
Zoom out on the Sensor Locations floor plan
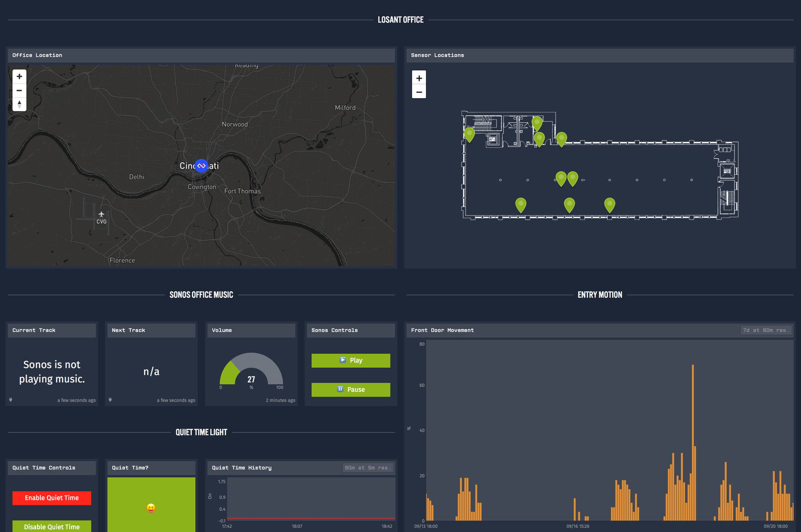[419, 92]
